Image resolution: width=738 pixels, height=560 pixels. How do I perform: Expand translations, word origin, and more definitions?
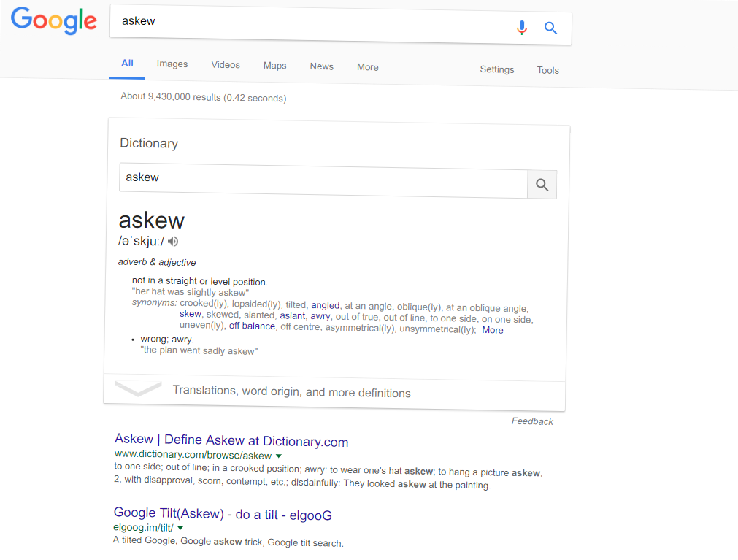point(291,391)
